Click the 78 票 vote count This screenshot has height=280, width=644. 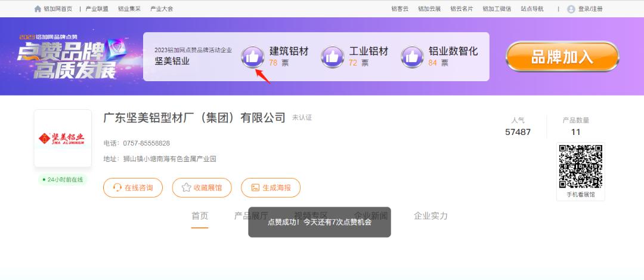pyautogui.click(x=279, y=63)
